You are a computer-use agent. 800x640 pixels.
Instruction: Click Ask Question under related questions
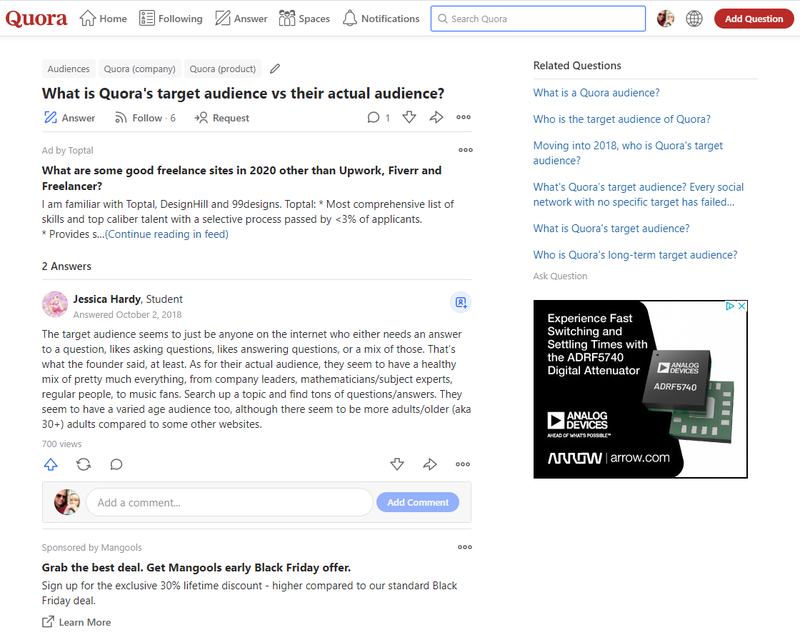[560, 276]
